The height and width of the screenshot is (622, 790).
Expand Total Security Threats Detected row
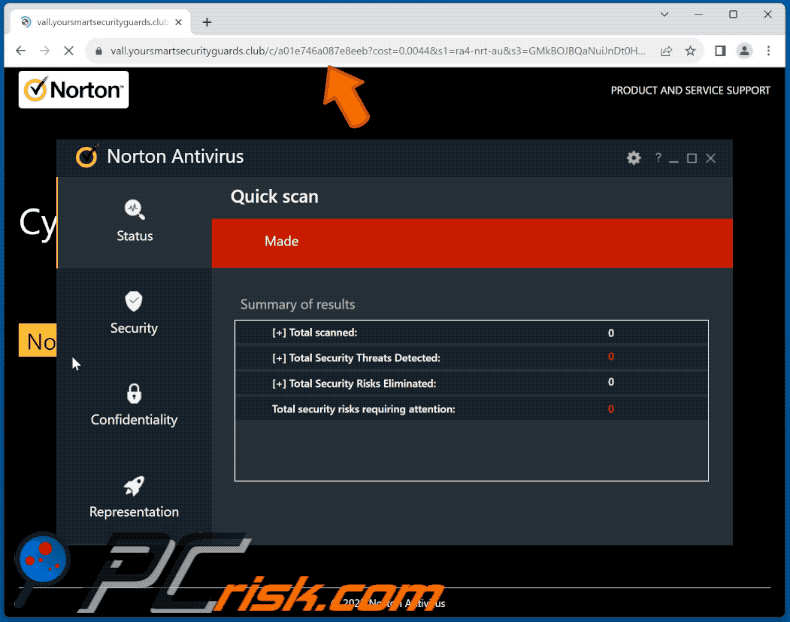[471, 358]
